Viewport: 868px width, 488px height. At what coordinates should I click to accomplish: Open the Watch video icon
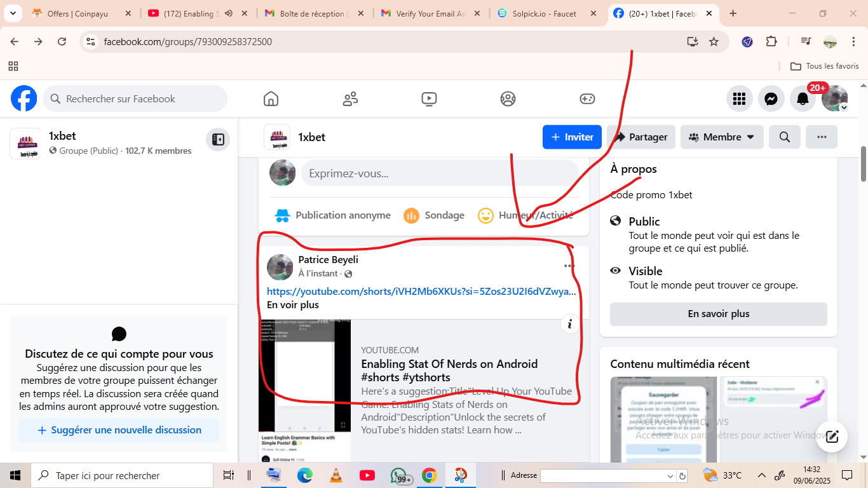click(429, 99)
